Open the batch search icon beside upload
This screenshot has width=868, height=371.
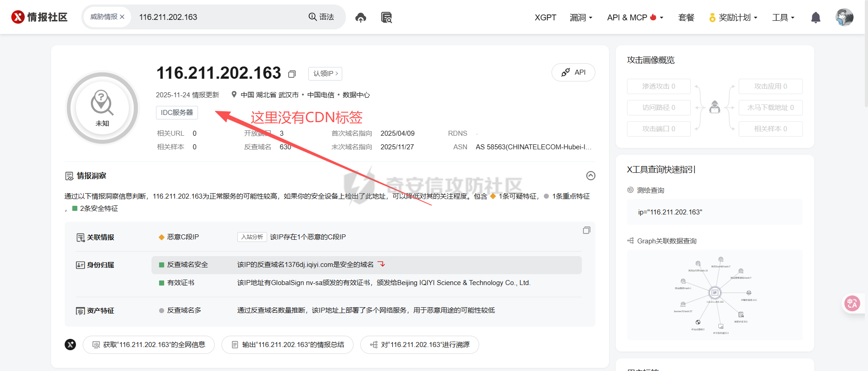click(x=386, y=18)
